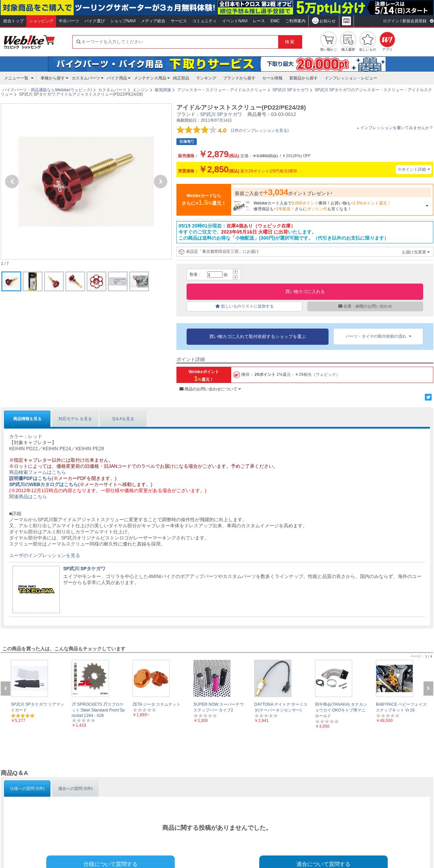Decrease quantity with down arrow
The width and height of the screenshot is (434, 868).
[235, 277]
